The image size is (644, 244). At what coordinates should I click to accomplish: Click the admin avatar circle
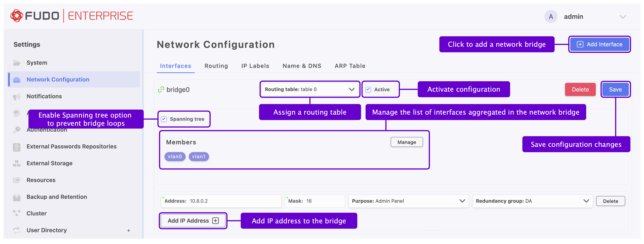[551, 17]
